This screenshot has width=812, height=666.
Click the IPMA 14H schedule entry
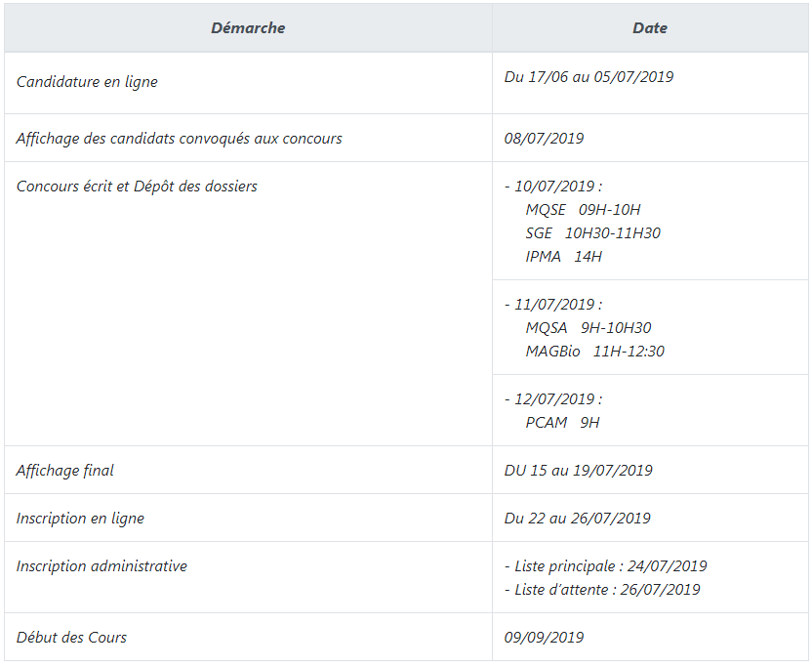[563, 256]
